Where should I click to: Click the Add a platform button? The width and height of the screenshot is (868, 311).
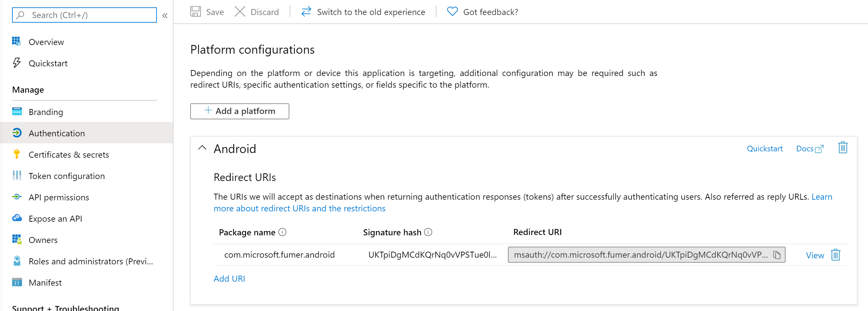[240, 111]
